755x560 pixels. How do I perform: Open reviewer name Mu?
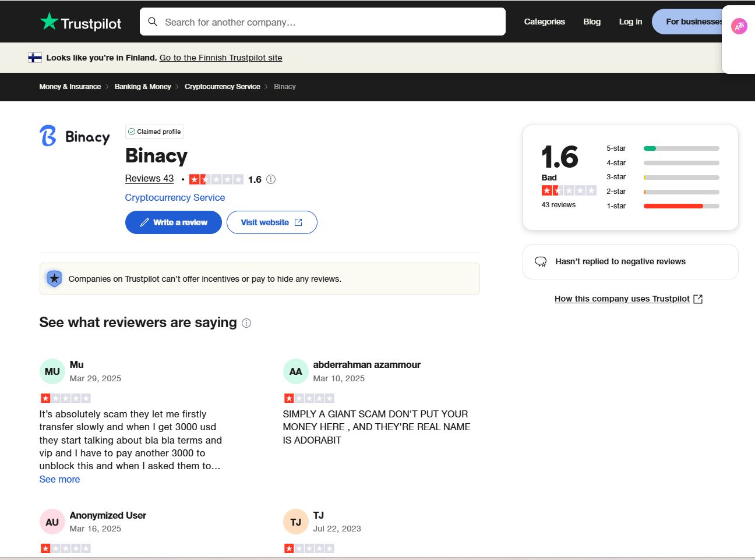coord(76,364)
